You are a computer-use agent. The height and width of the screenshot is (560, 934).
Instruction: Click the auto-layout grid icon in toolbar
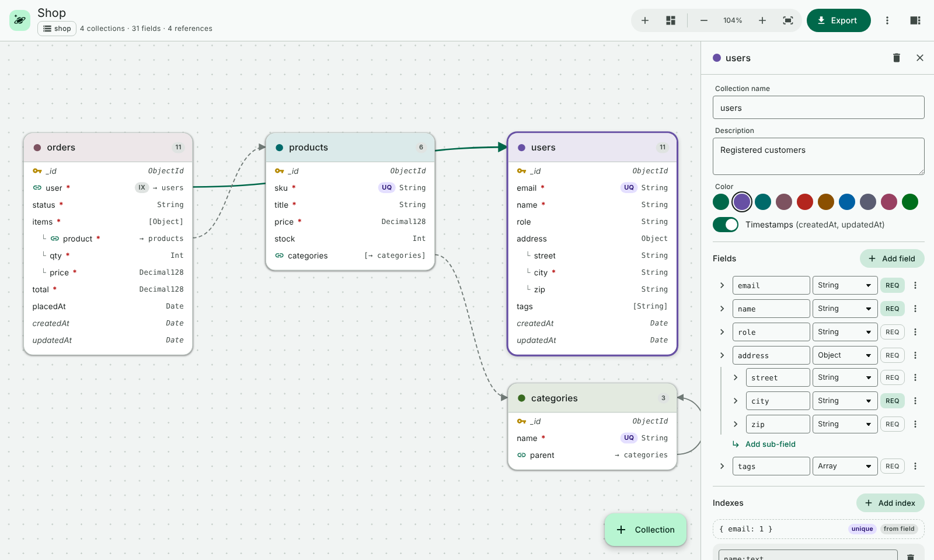pos(671,20)
